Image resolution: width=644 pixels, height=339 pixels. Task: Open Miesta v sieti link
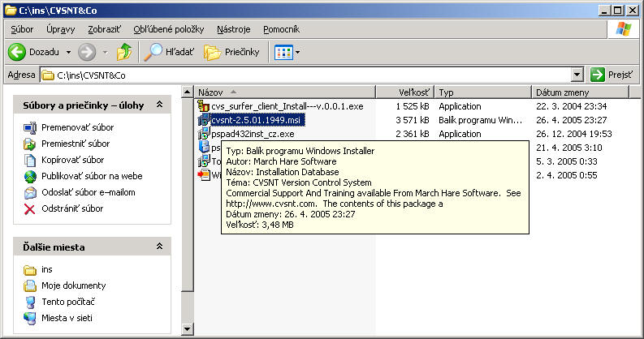click(67, 318)
